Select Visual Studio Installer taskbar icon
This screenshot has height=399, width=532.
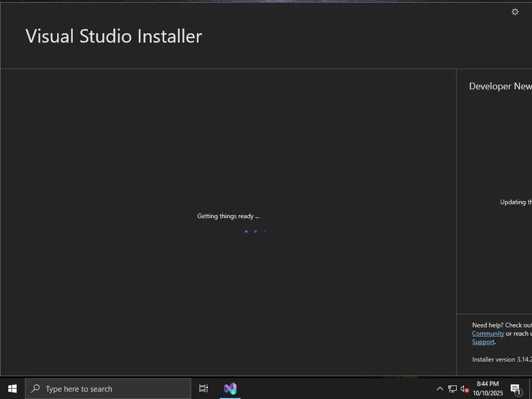pyautogui.click(x=230, y=389)
